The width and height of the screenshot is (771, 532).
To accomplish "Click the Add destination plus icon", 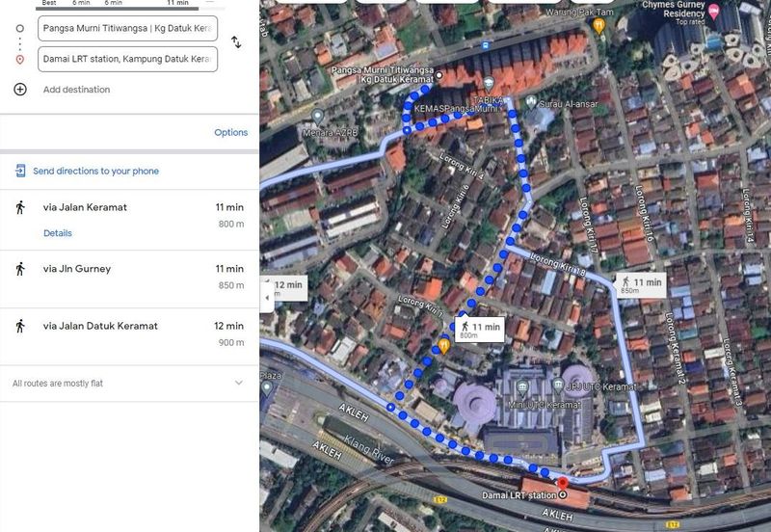I will click(20, 89).
